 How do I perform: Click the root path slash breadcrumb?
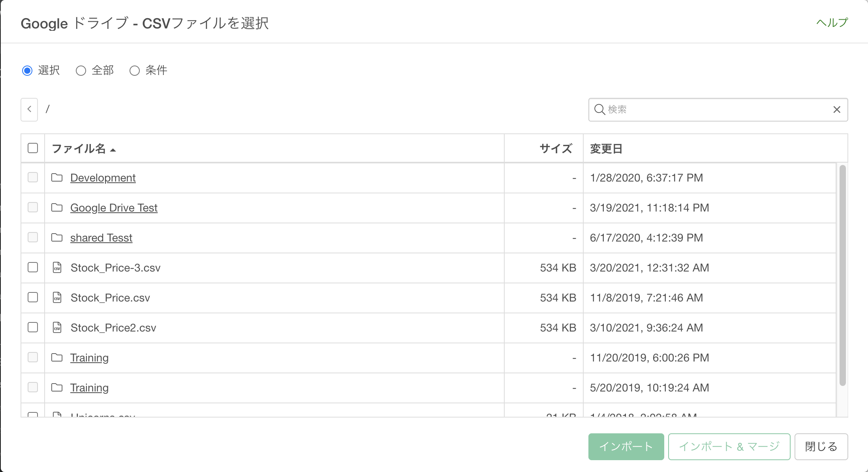tap(48, 109)
